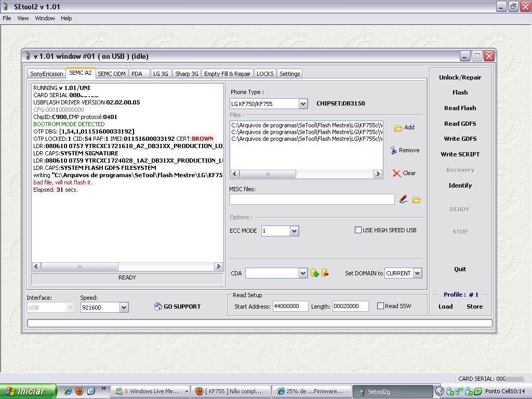The image size is (532, 399).
Task: Launch Internet Explorer from quick launch
Action: pyautogui.click(x=68, y=391)
